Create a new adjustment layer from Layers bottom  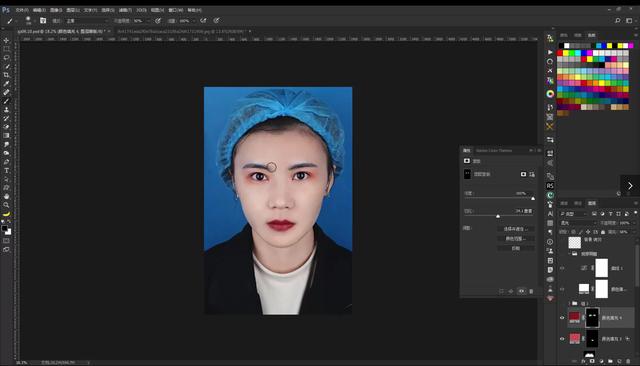(601, 361)
